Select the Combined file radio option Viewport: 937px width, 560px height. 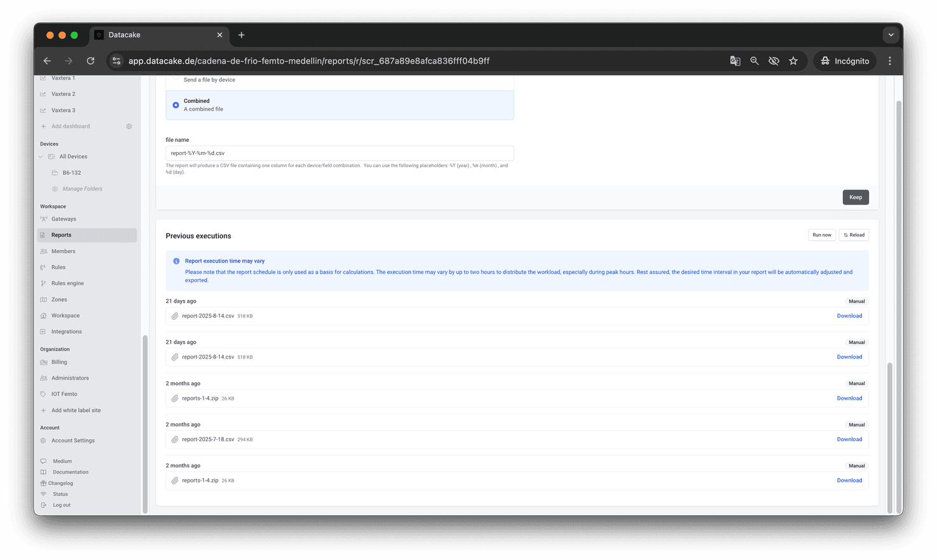[x=176, y=105]
